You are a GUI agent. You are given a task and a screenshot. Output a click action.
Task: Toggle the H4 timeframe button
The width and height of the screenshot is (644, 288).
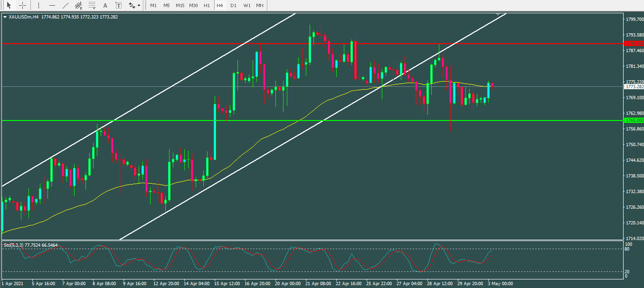[x=219, y=5]
